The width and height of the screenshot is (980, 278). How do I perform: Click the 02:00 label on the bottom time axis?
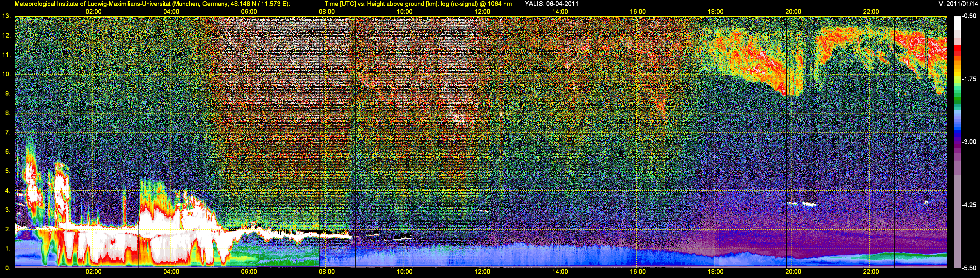(x=93, y=272)
